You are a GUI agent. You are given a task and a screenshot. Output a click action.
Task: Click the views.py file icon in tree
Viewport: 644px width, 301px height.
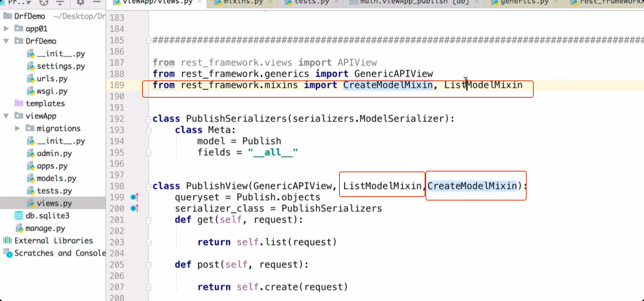pos(31,203)
